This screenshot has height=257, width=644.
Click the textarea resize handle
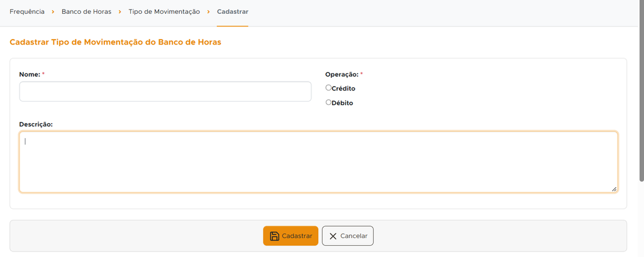(x=614, y=189)
